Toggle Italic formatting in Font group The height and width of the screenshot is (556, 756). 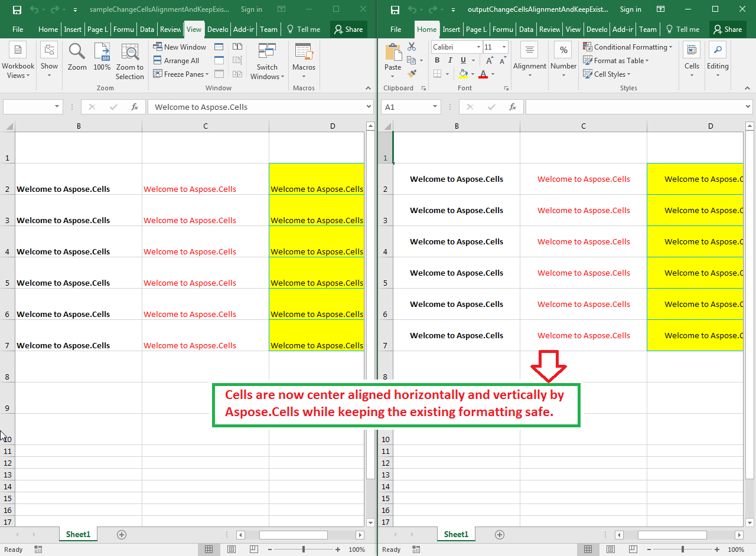450,61
